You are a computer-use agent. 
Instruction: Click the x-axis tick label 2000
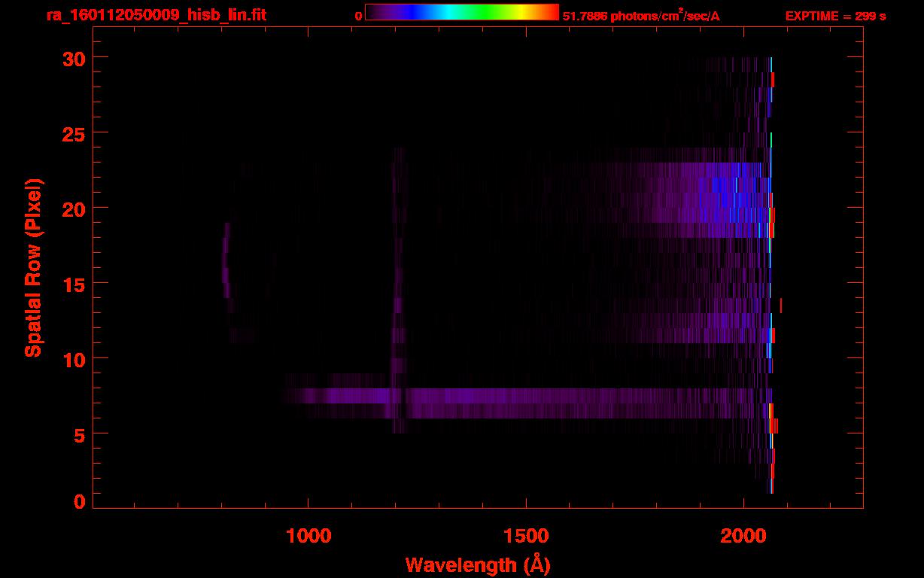coord(743,535)
